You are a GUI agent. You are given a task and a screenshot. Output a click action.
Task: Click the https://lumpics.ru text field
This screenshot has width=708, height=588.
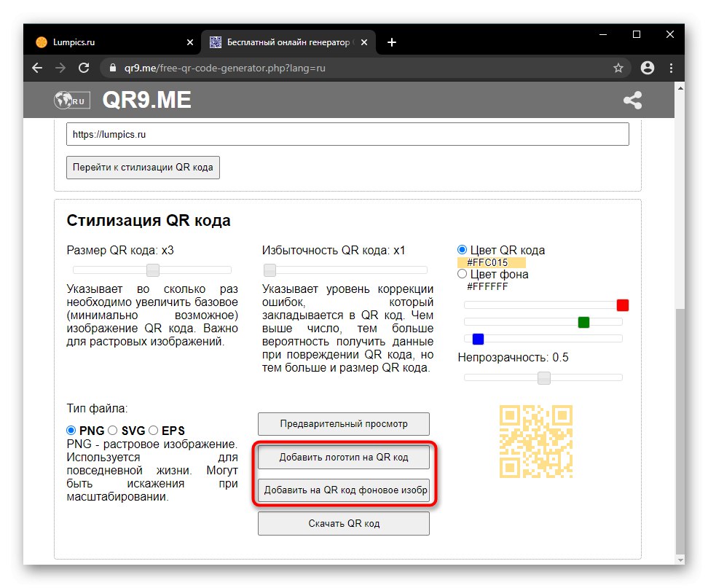(347, 134)
